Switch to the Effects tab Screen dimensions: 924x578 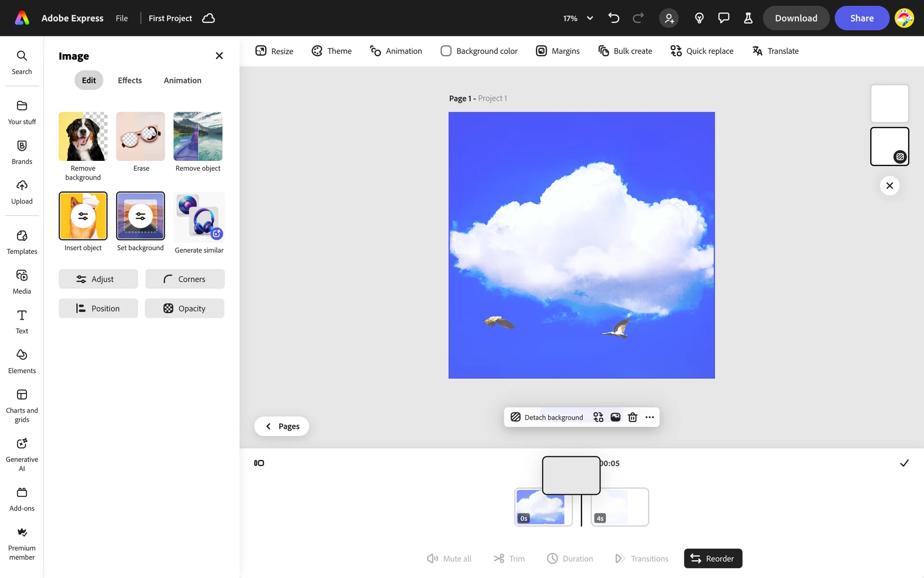point(129,80)
